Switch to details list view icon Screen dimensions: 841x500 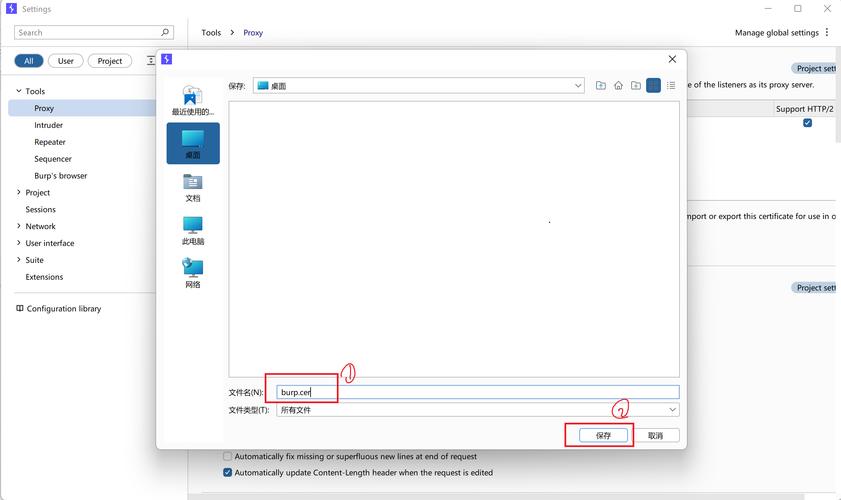671,85
